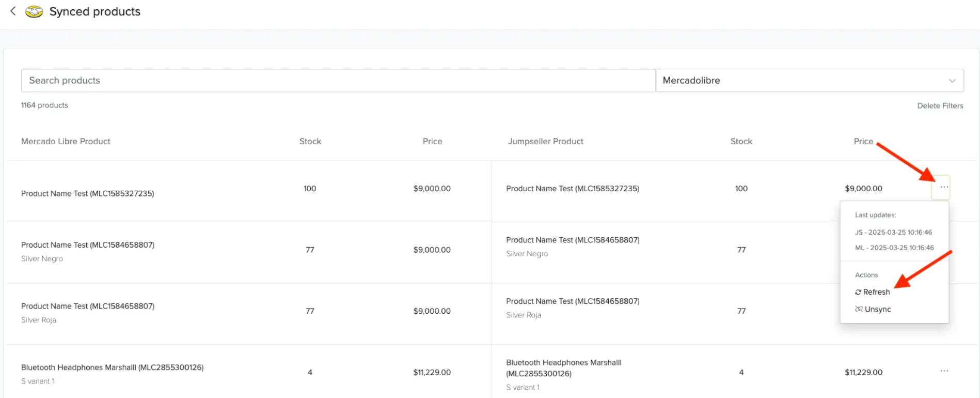Click the Mercado Libre handshake logo
This screenshot has height=398, width=980.
point(34,11)
